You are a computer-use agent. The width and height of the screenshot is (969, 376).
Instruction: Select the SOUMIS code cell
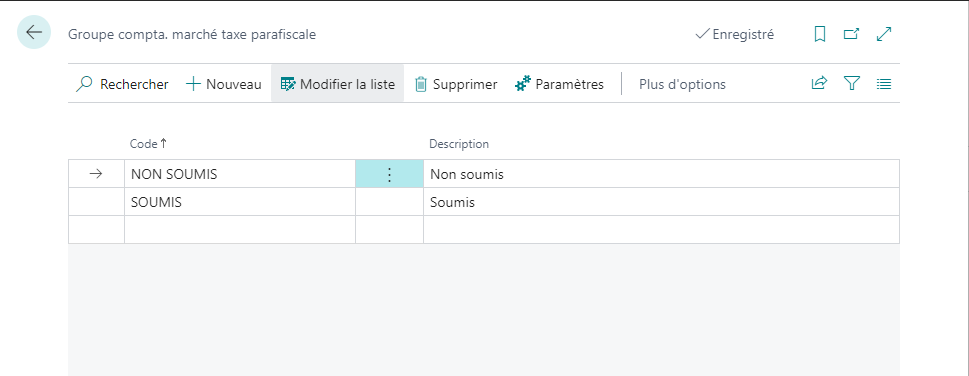click(x=240, y=202)
